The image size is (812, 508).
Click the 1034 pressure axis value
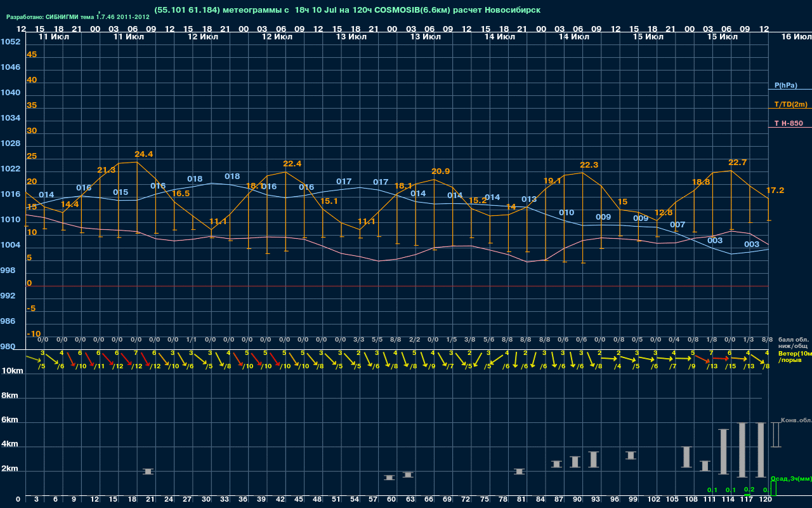coord(10,117)
